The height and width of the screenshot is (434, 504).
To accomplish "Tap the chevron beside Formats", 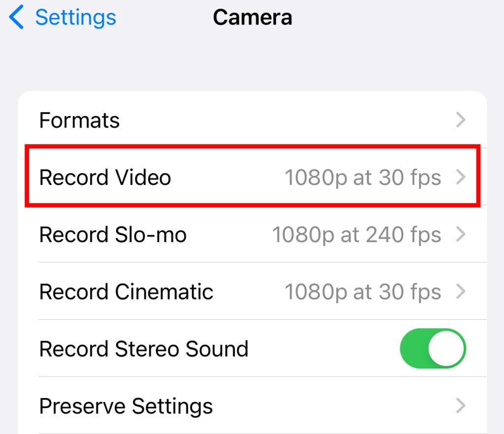I will pos(460,120).
